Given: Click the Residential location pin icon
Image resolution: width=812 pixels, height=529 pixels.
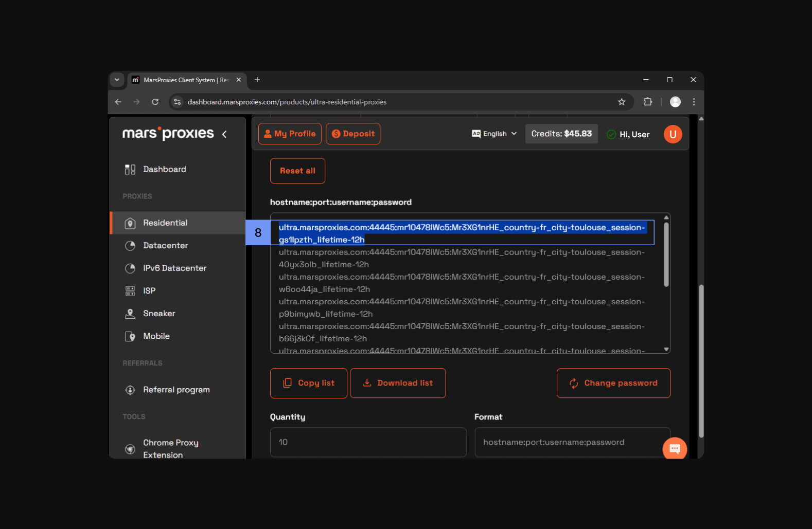Looking at the screenshot, I should coord(130,223).
